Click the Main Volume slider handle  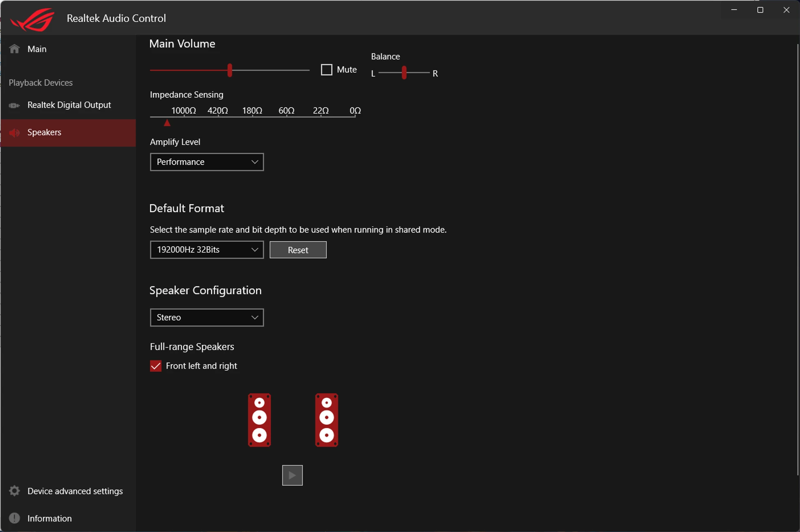(230, 70)
